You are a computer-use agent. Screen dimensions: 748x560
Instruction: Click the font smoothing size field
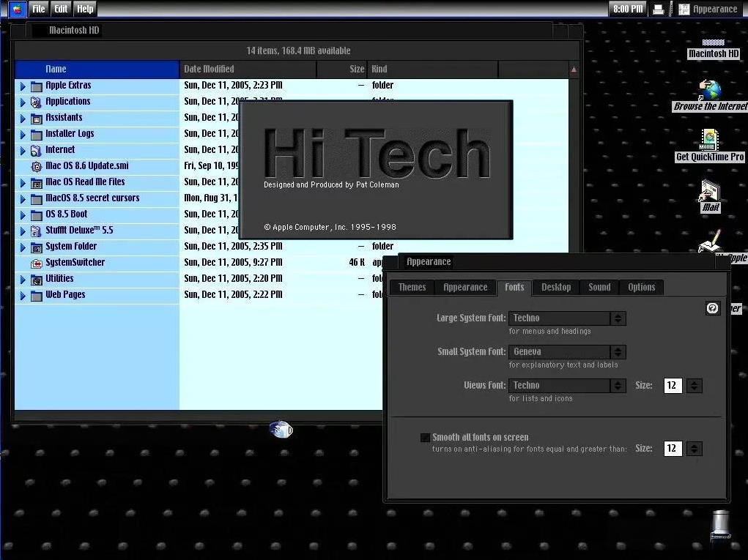pos(673,448)
